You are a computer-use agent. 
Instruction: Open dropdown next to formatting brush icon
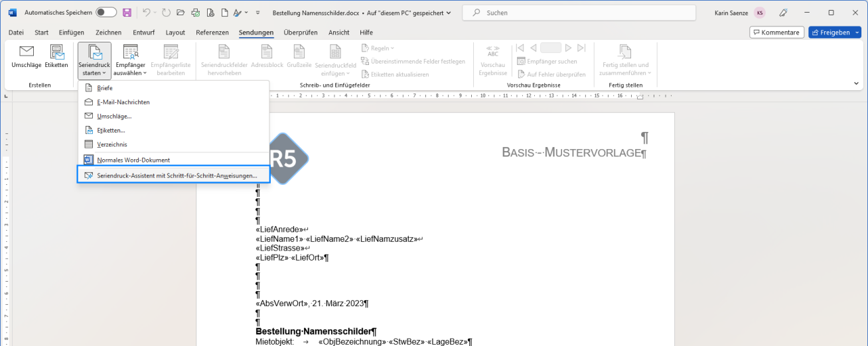(x=246, y=13)
